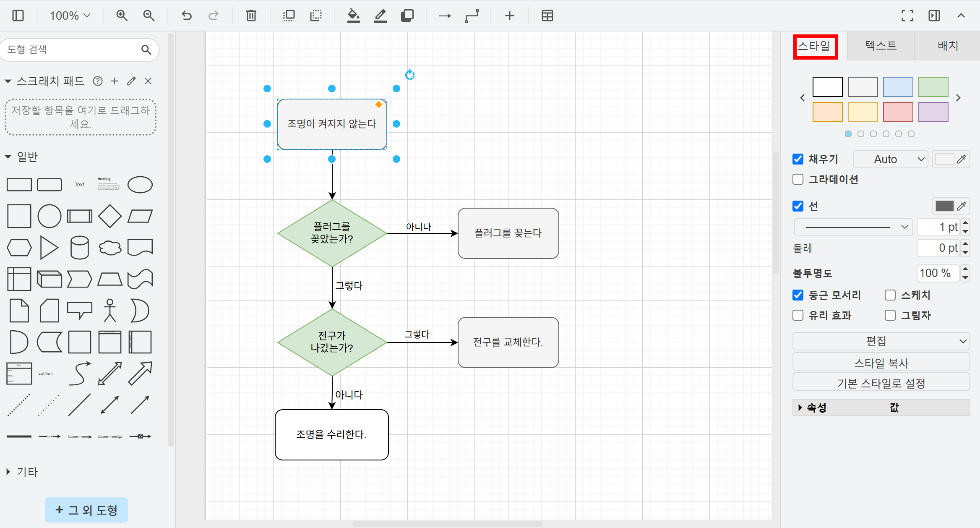The height and width of the screenshot is (528, 980).
Task: Uncheck the 채우기 fill checkbox
Action: click(798, 159)
